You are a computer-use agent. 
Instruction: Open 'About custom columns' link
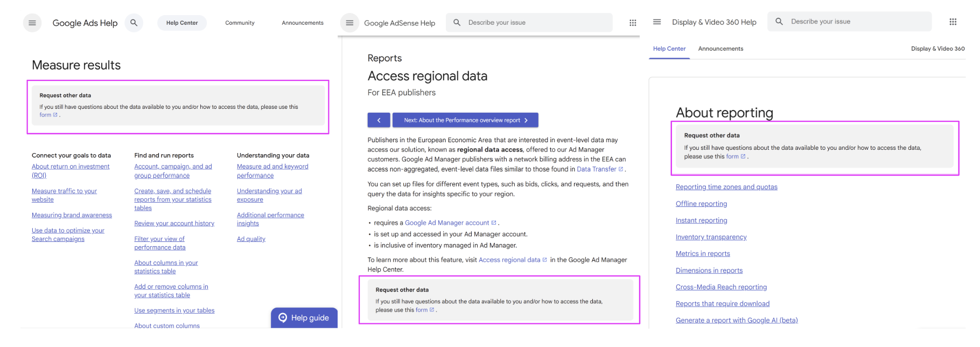pos(167,325)
